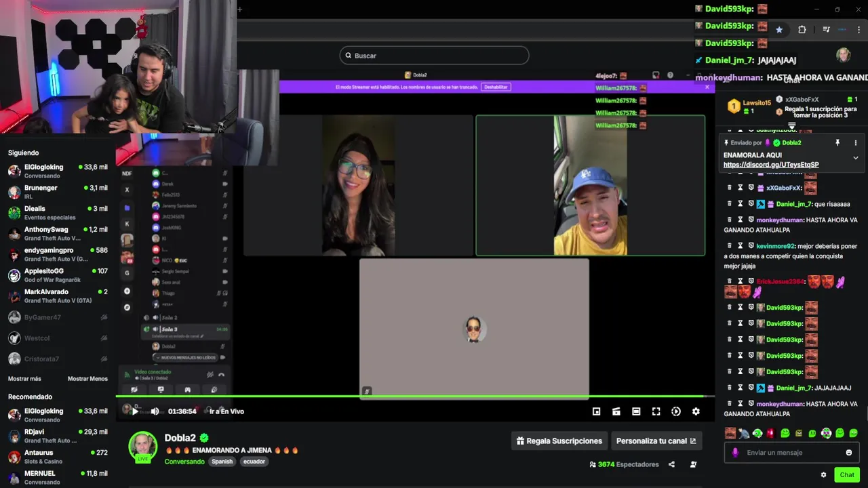Image resolution: width=868 pixels, height=488 pixels.
Task: Click the user icon right of the share icon
Action: (693, 464)
